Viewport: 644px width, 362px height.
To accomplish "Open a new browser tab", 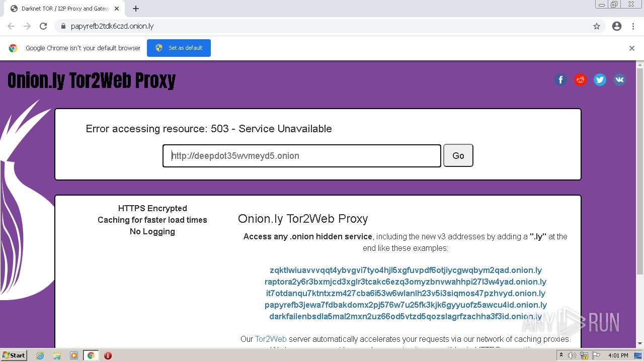I will [136, 9].
